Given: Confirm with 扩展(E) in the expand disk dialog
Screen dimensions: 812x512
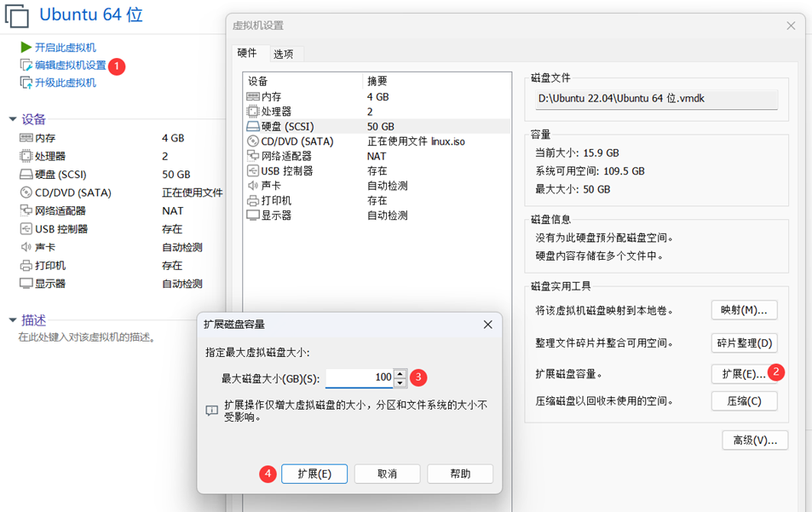Looking at the screenshot, I should (x=314, y=474).
